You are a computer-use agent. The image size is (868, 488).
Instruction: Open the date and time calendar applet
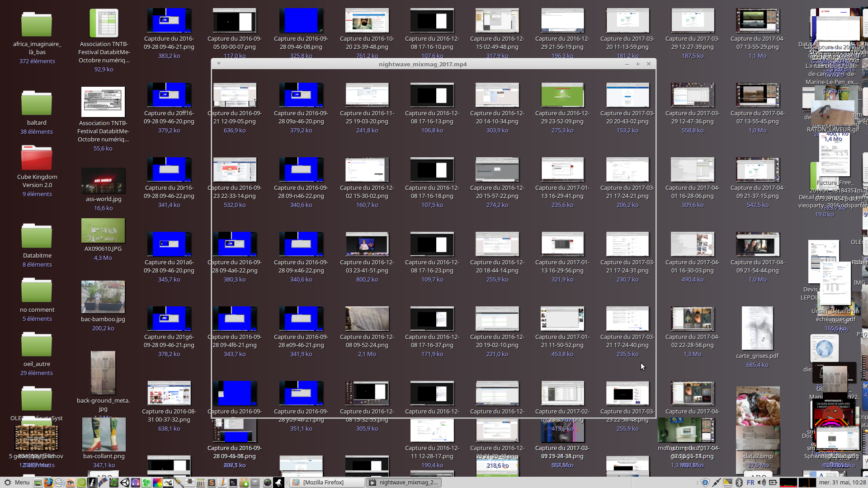tap(842, 483)
